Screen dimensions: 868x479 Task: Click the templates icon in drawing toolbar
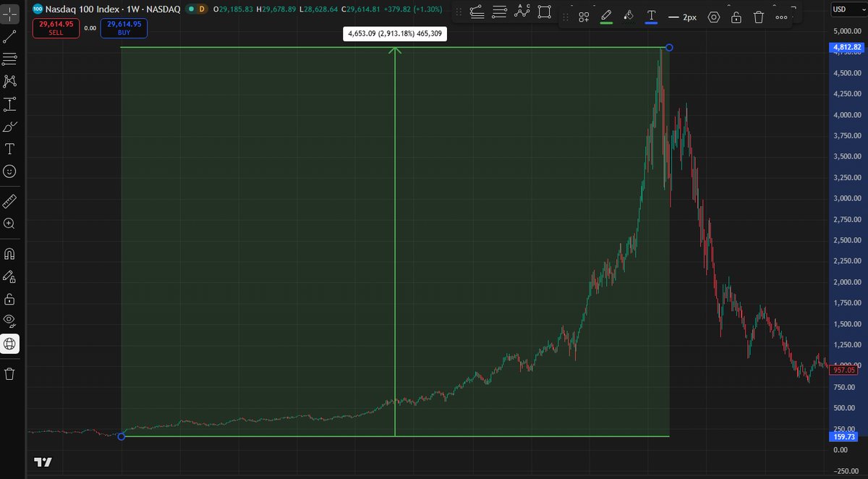coord(584,17)
